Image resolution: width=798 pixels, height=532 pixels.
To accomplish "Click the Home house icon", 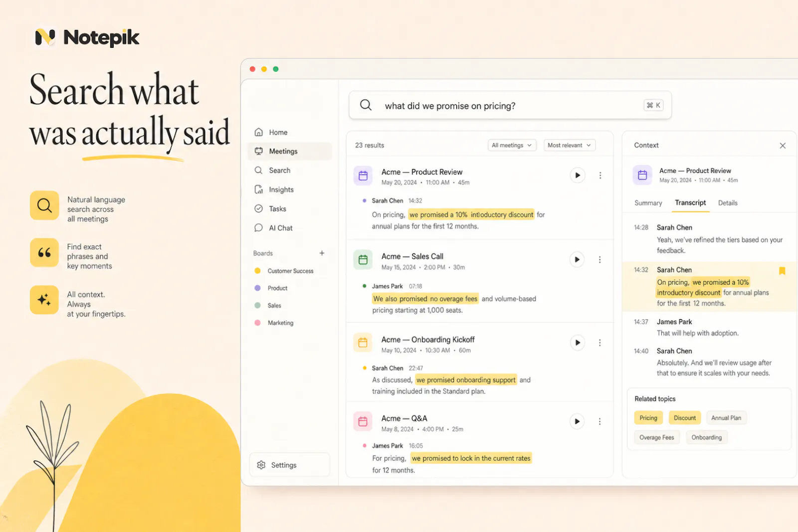I will (258, 132).
